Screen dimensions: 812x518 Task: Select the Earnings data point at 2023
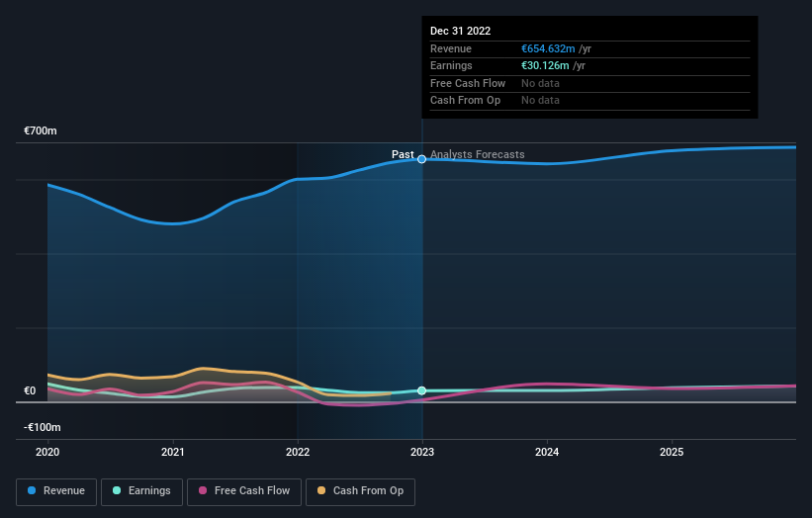pos(422,390)
